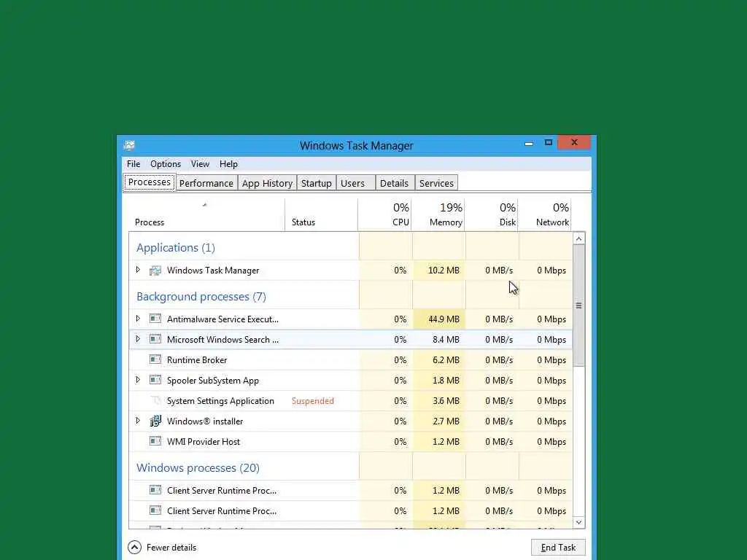Click the Fewer details link
Screen dimensions: 747x560
coord(171,548)
